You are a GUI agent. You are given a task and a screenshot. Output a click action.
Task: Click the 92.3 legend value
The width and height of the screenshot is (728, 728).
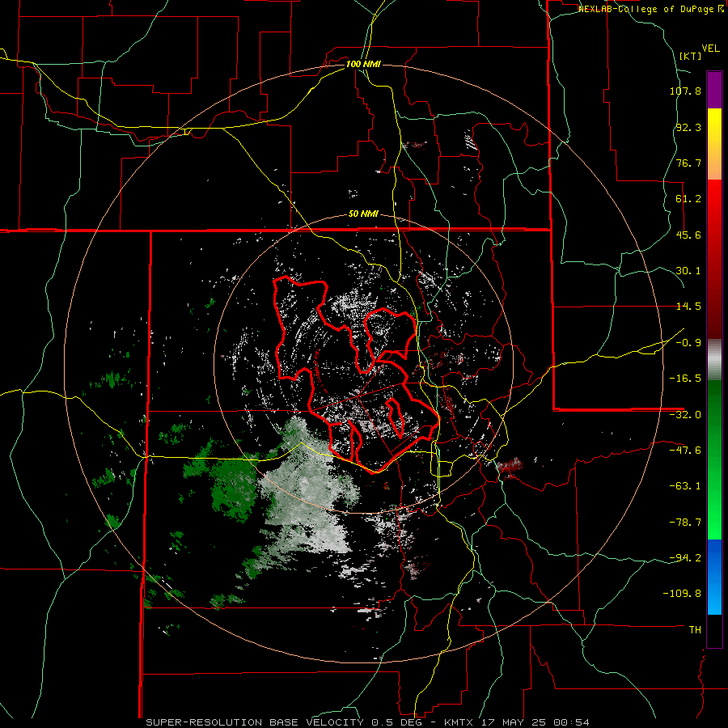(688, 127)
